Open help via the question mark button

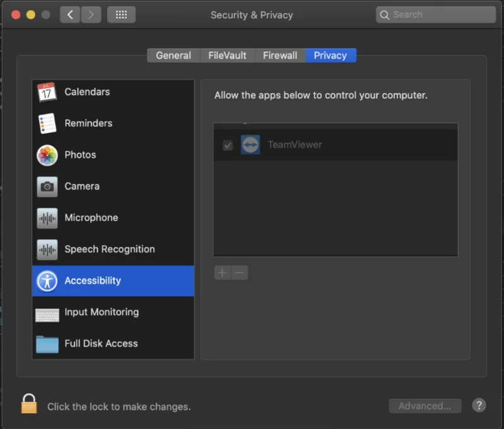479,405
